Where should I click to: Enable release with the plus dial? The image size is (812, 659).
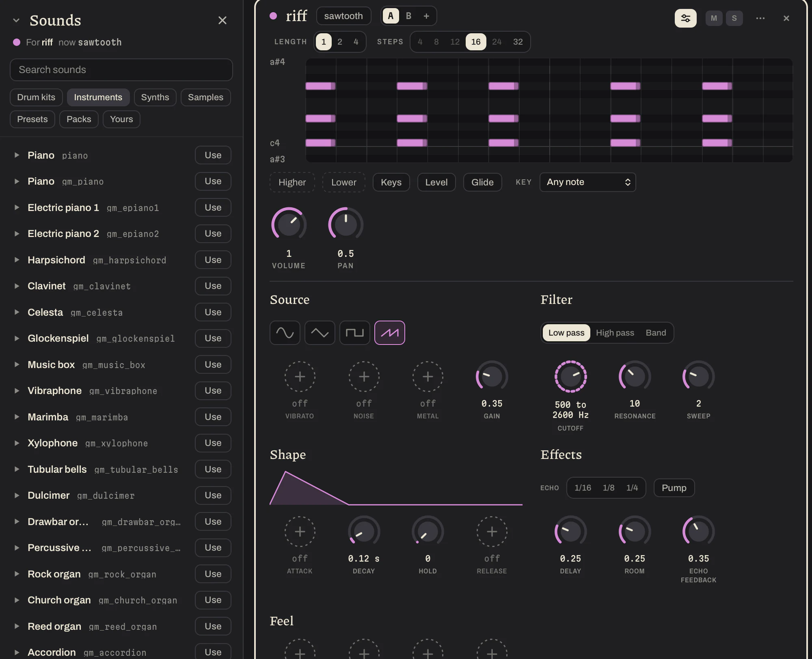click(492, 532)
